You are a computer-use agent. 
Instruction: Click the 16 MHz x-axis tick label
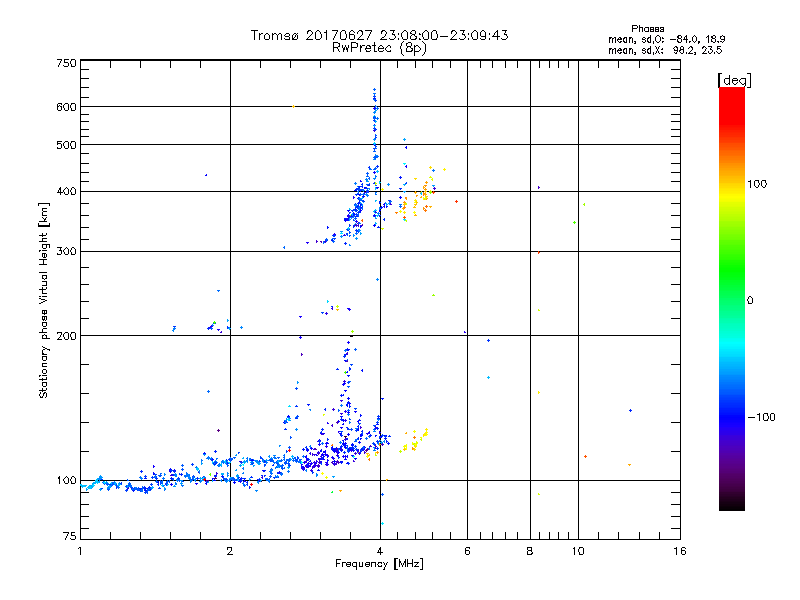pyautogui.click(x=678, y=551)
